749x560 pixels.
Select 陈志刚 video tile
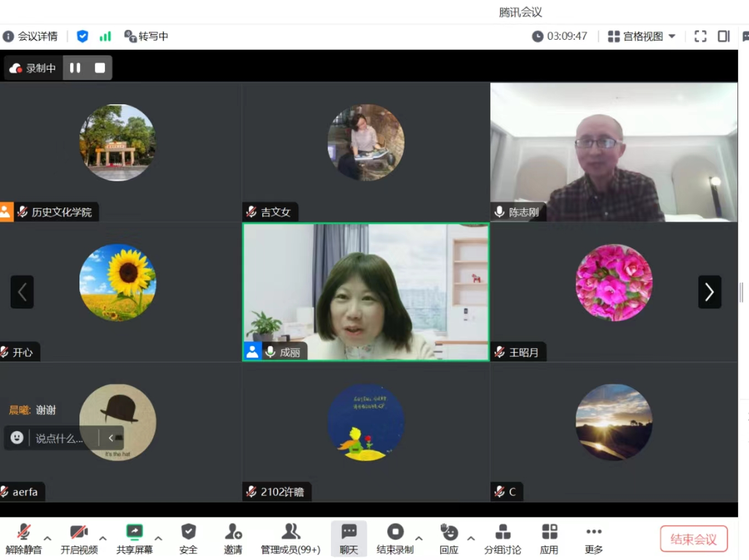tap(613, 152)
